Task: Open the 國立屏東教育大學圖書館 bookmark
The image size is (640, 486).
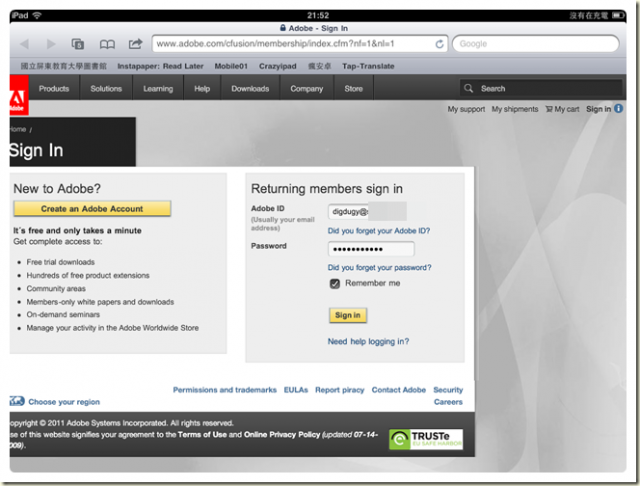Action: point(64,66)
